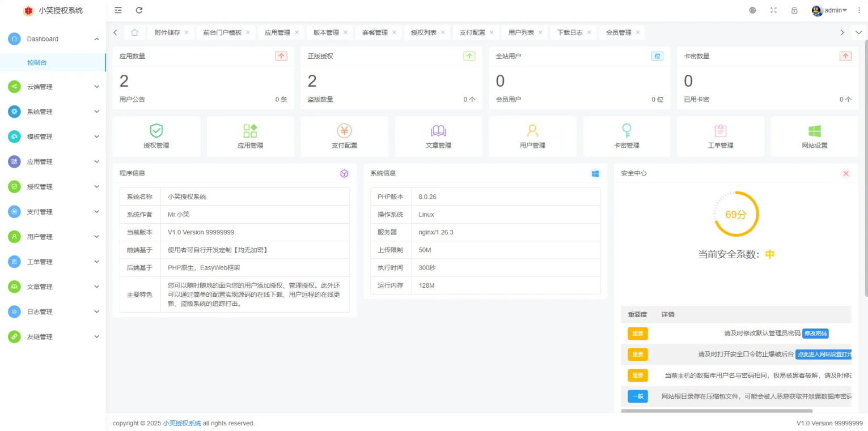Screen dimensions: 868x431
Task: Open 工单管理 via its document icon
Action: point(721,131)
